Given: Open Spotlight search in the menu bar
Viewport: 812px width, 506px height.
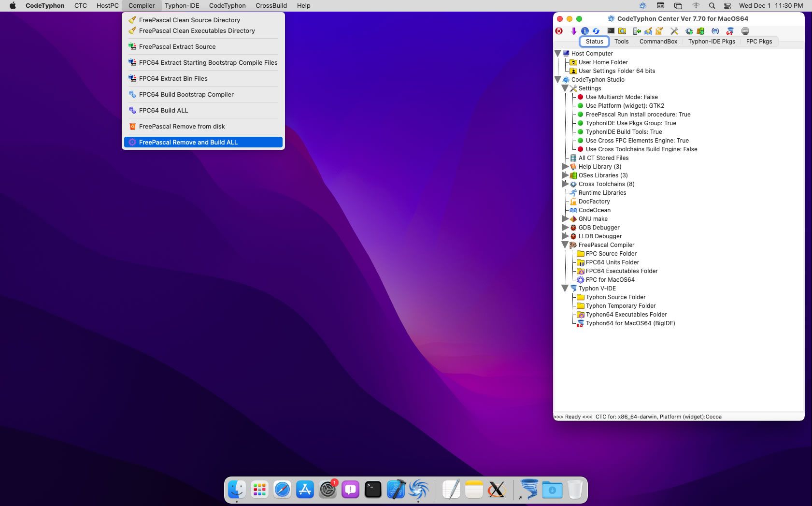Looking at the screenshot, I should point(712,6).
